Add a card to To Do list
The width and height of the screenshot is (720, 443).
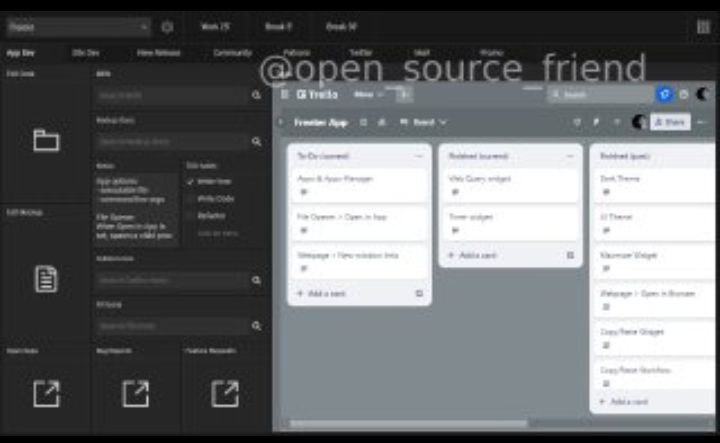pyautogui.click(x=321, y=293)
